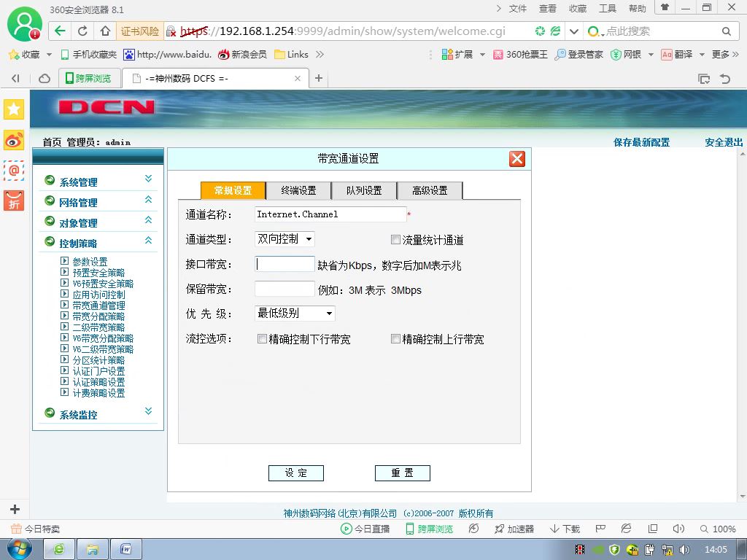Click the 保存最新配置 link
Viewport: 747px width, 560px height.
(x=641, y=142)
